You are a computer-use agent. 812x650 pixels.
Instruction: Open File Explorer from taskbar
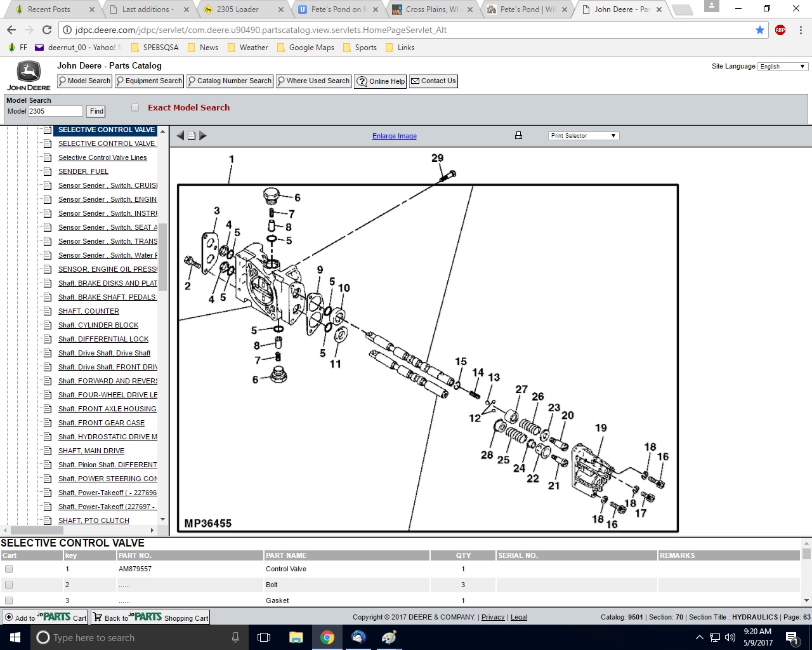296,637
